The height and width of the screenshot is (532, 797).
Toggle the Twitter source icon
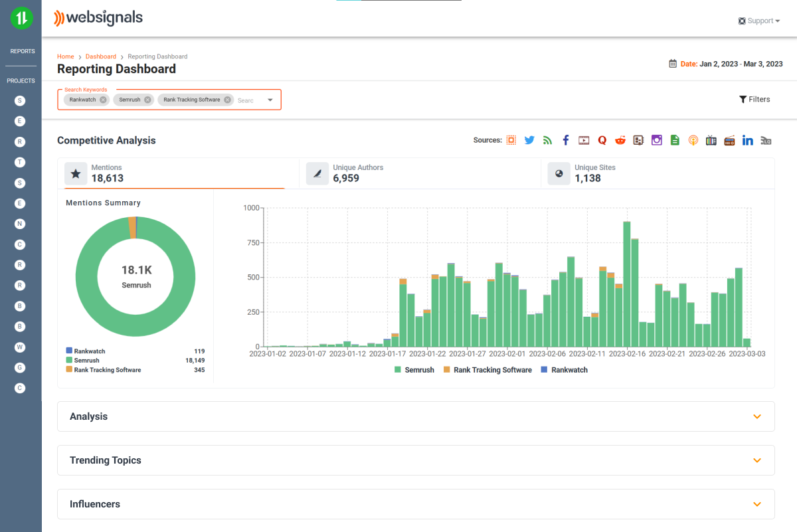pyautogui.click(x=529, y=140)
